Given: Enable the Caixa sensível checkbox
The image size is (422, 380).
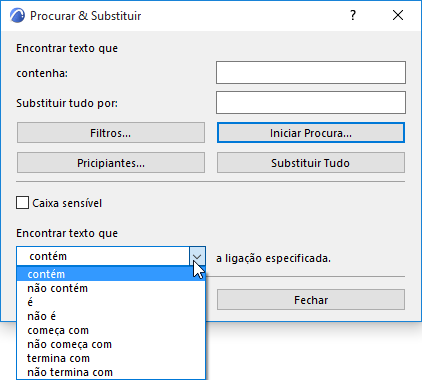Looking at the screenshot, I should coord(22,203).
